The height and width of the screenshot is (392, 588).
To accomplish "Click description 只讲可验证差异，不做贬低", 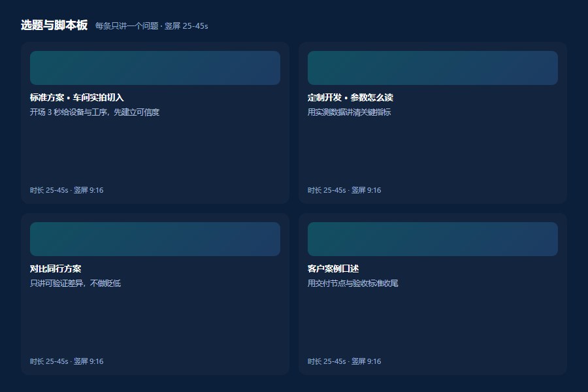I will coord(75,283).
